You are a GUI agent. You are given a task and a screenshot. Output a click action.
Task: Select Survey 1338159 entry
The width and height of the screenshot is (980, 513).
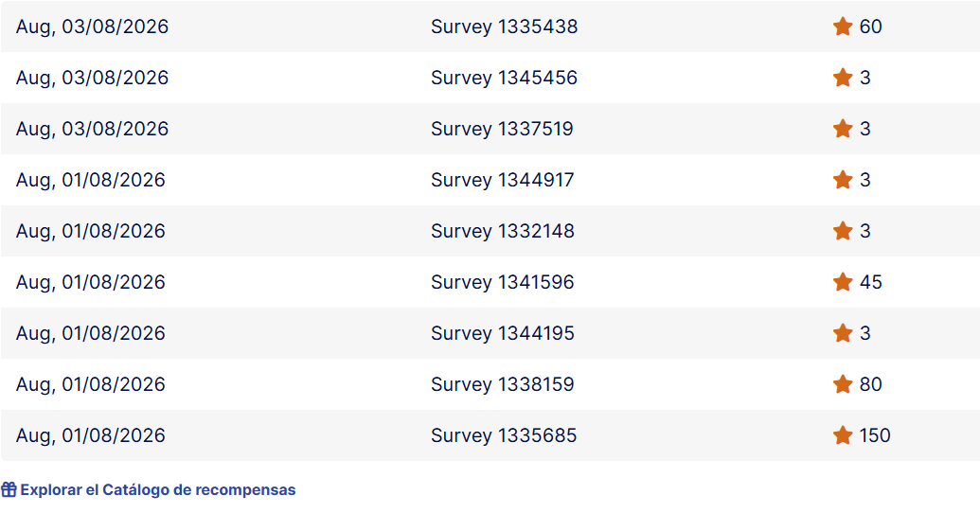[503, 385]
